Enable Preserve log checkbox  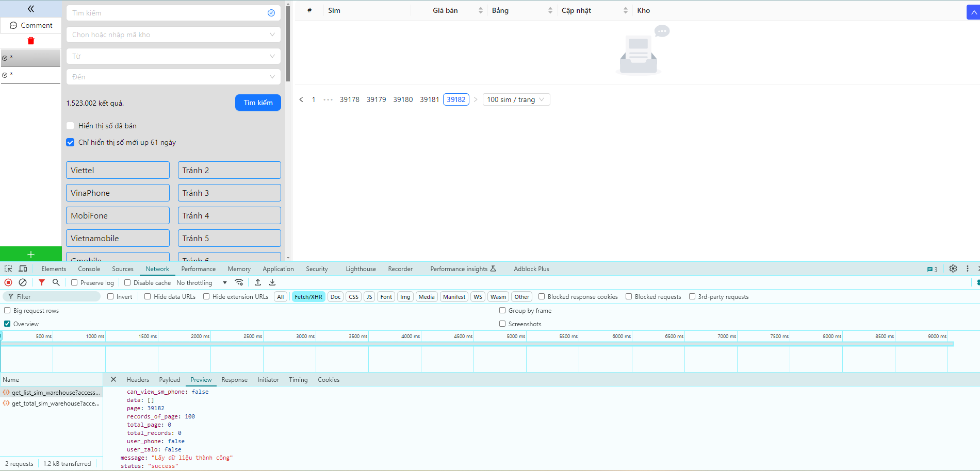(74, 282)
